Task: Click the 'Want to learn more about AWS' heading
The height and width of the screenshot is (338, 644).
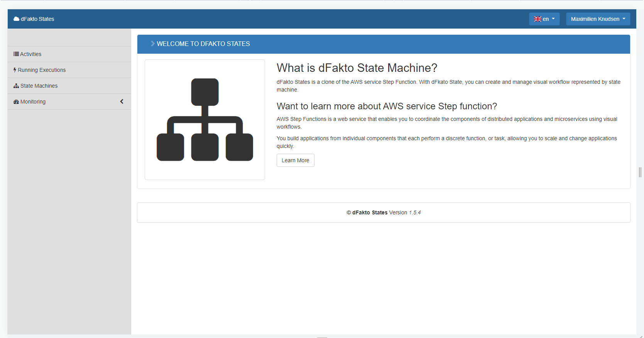Action: 387,106
